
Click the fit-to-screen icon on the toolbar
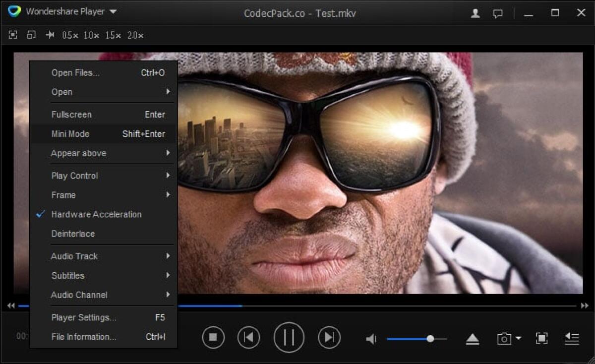click(12, 35)
